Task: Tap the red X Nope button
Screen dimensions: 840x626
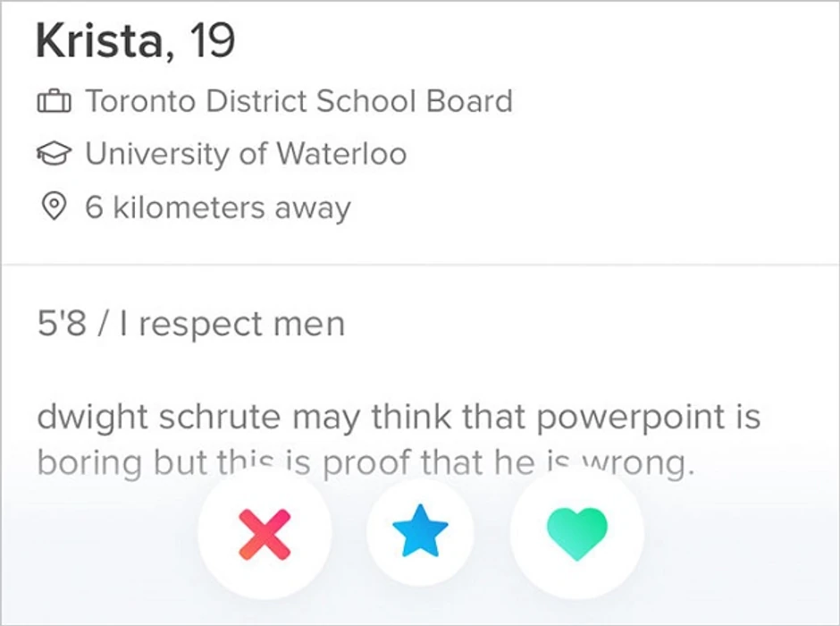Action: coord(265,535)
